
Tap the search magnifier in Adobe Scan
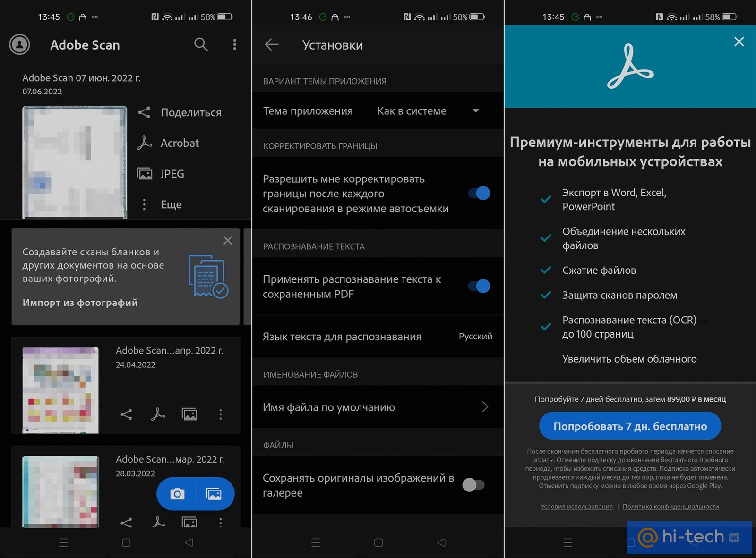coord(201,44)
